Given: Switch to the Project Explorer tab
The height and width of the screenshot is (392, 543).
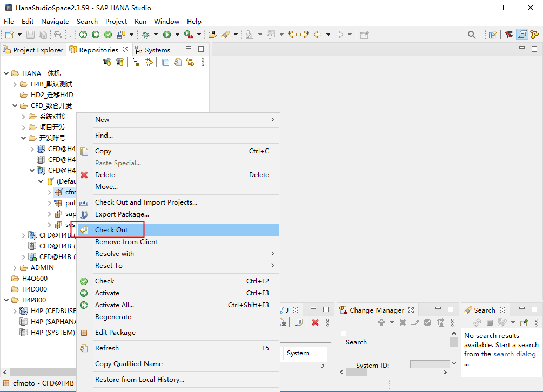Looking at the screenshot, I should coord(33,50).
